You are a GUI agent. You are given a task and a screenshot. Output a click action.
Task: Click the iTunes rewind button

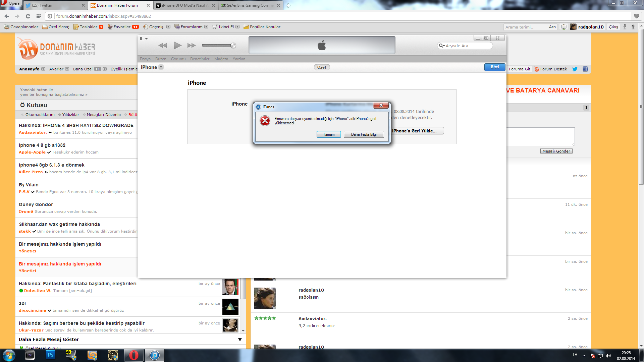163,46
